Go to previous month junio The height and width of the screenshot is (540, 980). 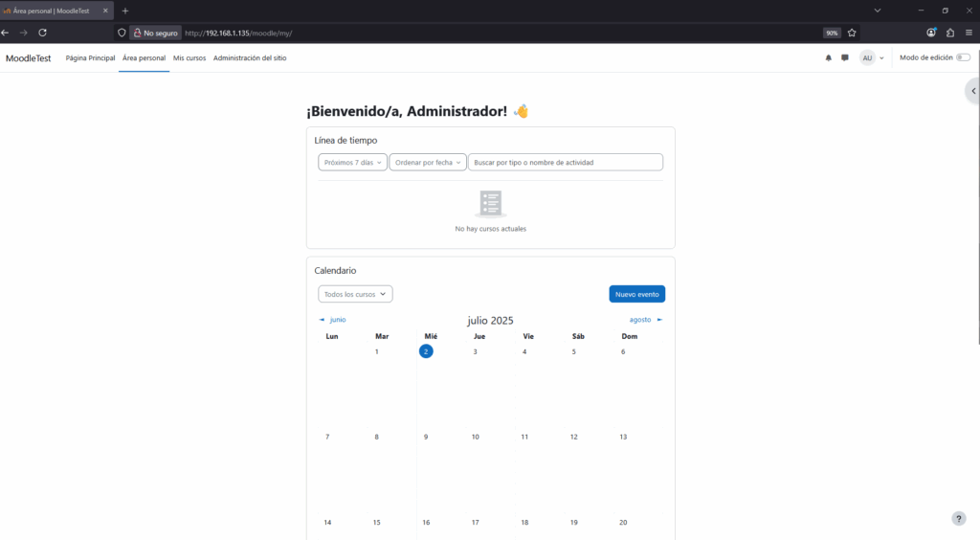coord(338,320)
